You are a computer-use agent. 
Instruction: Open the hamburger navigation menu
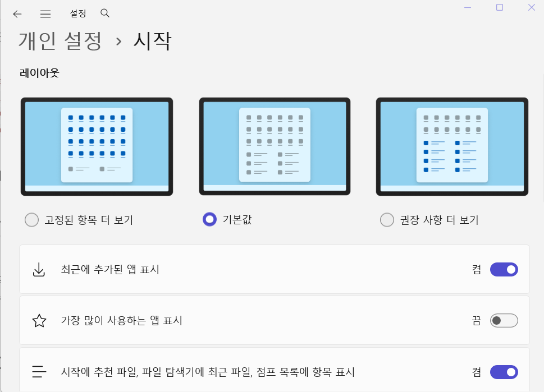[45, 14]
